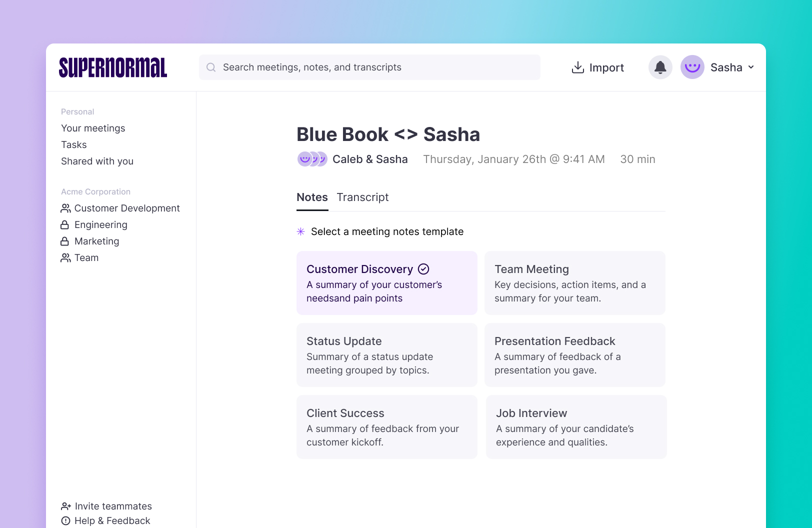Viewport: 812px width, 528px height.
Task: Click the people icon beside Customer Development
Action: click(65, 208)
